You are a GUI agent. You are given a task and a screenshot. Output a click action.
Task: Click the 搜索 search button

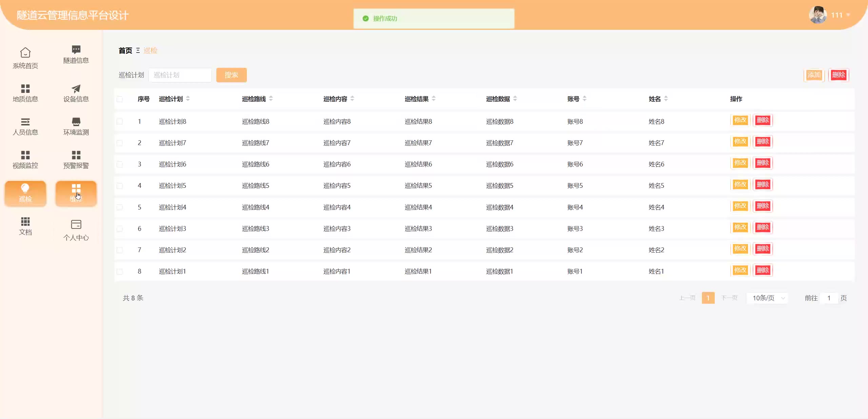[231, 75]
